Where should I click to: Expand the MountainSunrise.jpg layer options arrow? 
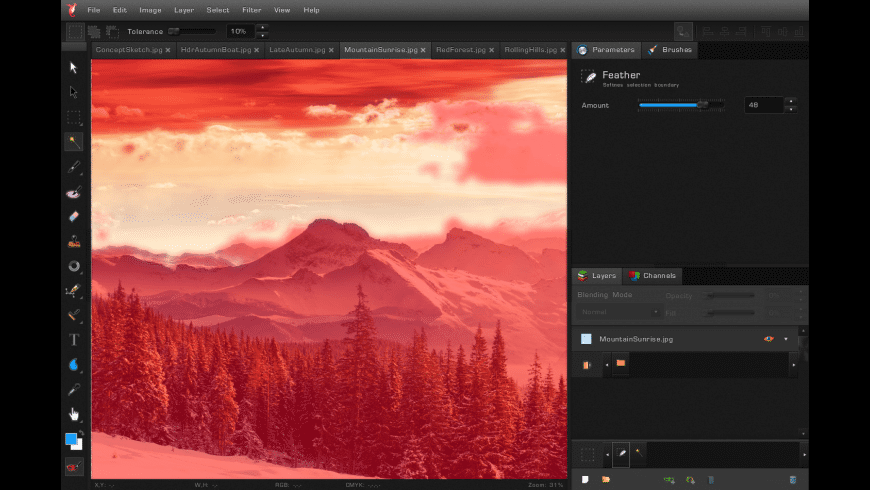pyautogui.click(x=786, y=339)
